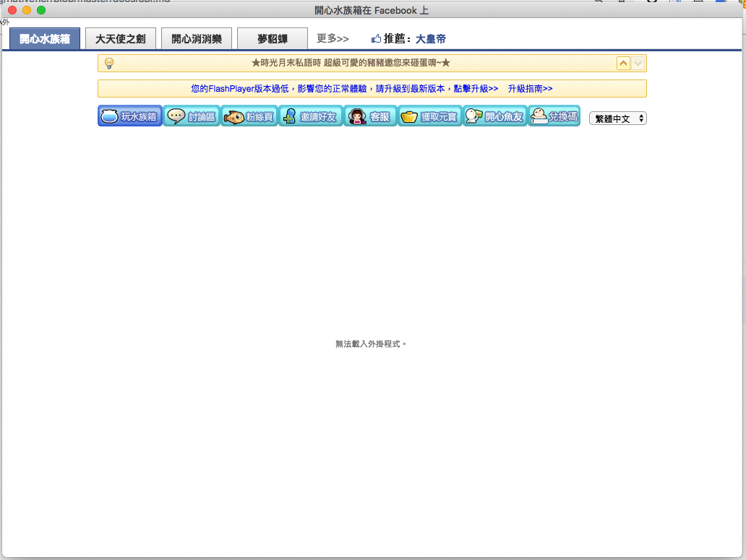Open the 粉絲頁 fan page
This screenshot has height=560, width=746.
point(249,116)
